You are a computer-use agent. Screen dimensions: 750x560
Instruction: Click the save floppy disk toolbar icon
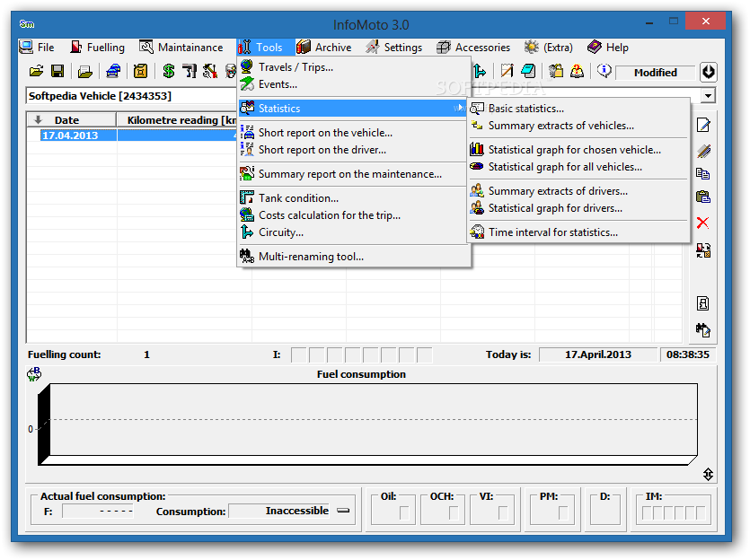57,72
